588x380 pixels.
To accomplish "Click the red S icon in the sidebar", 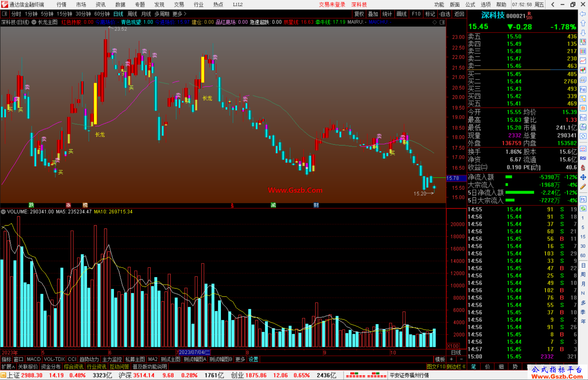I will 583,168.
